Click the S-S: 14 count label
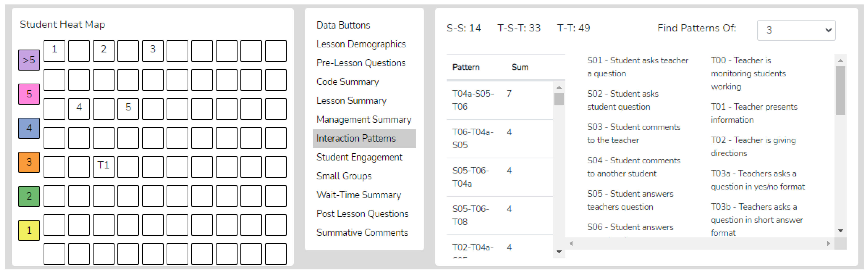868x275 pixels. point(464,28)
